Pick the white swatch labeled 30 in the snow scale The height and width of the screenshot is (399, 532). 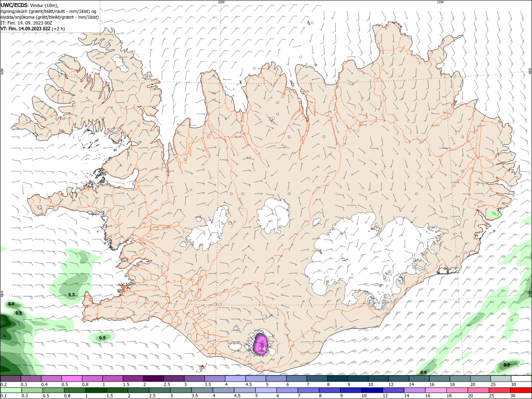click(x=521, y=379)
